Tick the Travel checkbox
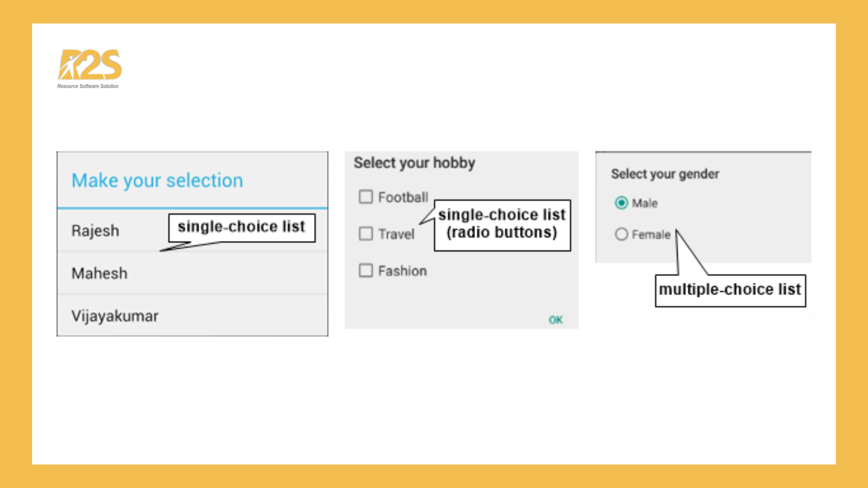Screen dimensions: 868x488 click(366, 234)
